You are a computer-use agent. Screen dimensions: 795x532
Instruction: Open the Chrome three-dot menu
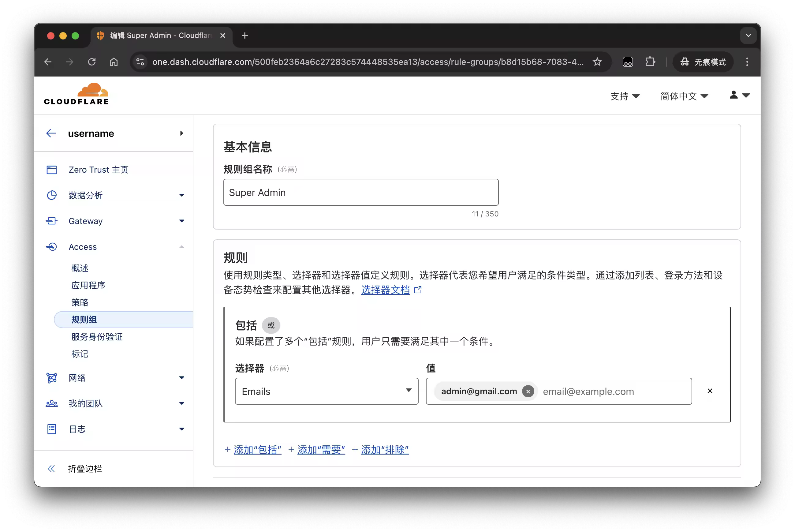[747, 62]
